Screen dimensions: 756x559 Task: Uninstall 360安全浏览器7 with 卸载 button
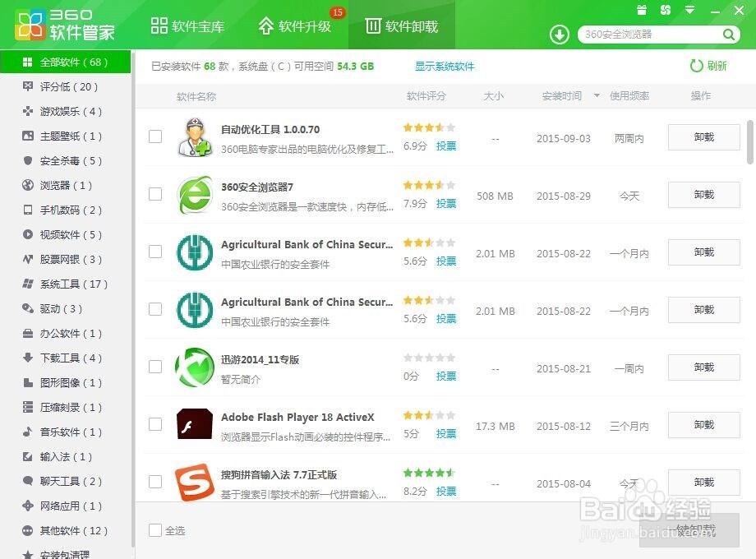704,194
